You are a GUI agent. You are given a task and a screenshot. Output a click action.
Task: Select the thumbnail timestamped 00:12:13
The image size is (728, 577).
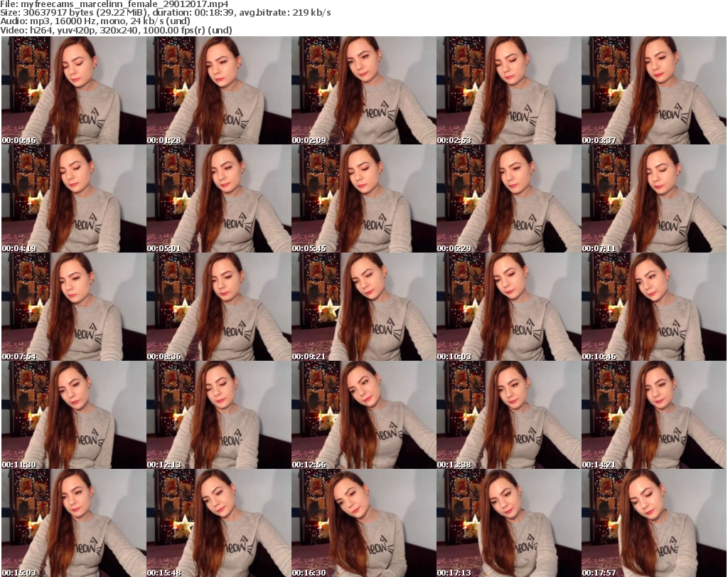[219, 415]
